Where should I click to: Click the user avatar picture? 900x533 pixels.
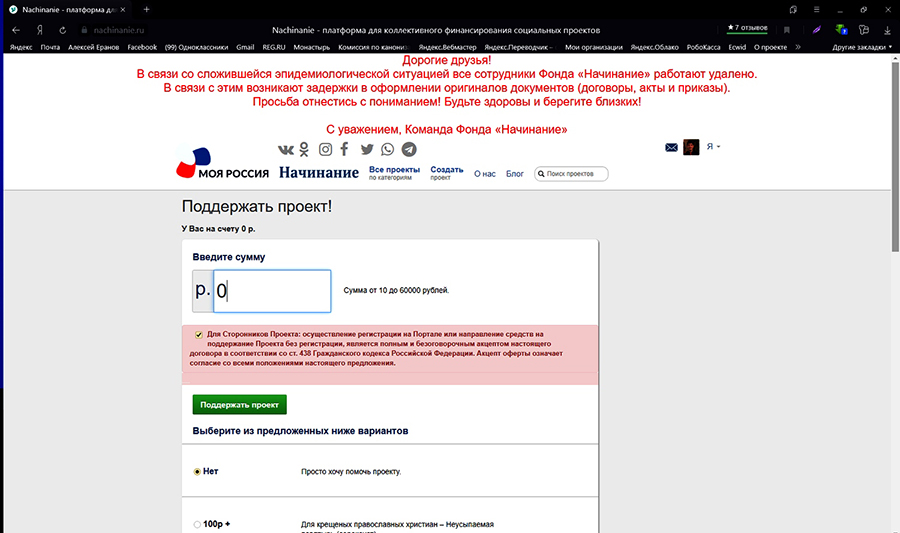691,147
